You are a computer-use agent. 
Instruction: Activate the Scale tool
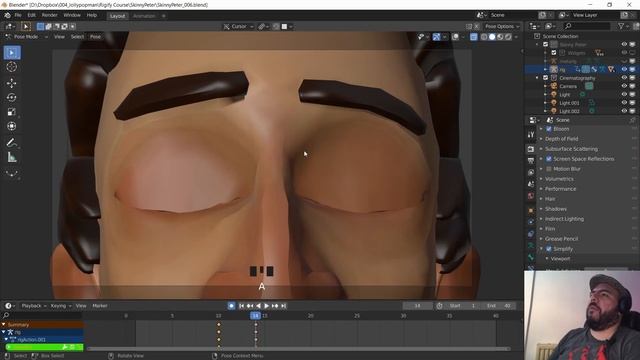[x=12, y=112]
